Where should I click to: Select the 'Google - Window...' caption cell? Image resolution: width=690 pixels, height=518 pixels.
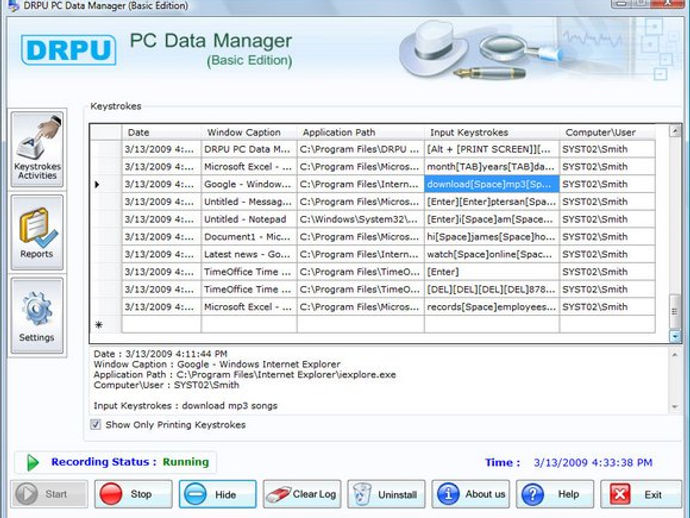(249, 184)
